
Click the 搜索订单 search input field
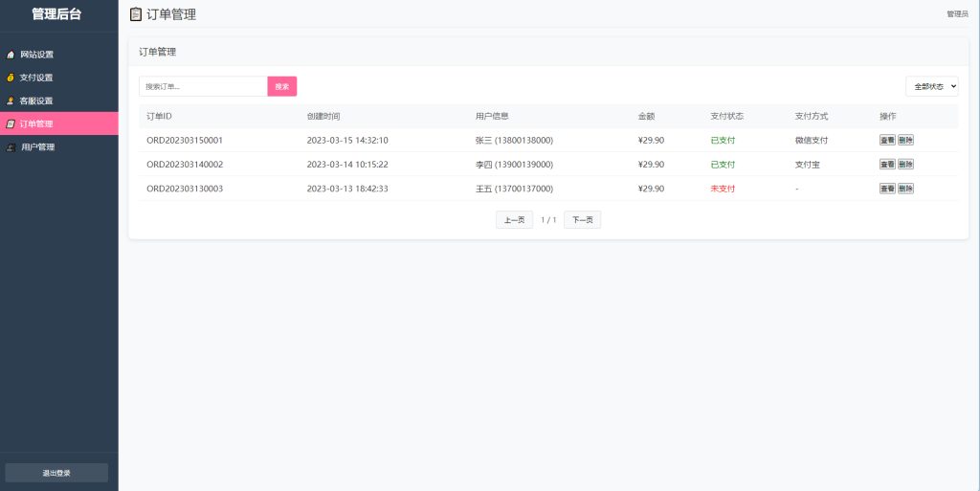click(203, 86)
